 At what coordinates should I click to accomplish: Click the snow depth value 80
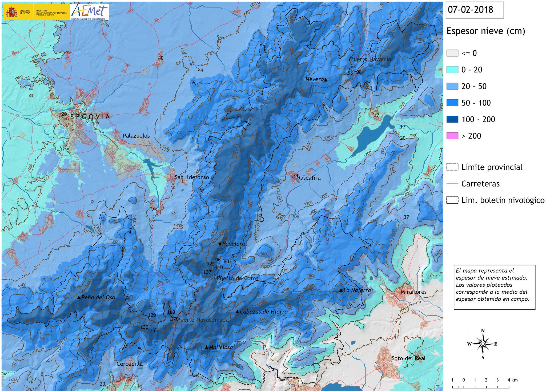pos(226,261)
